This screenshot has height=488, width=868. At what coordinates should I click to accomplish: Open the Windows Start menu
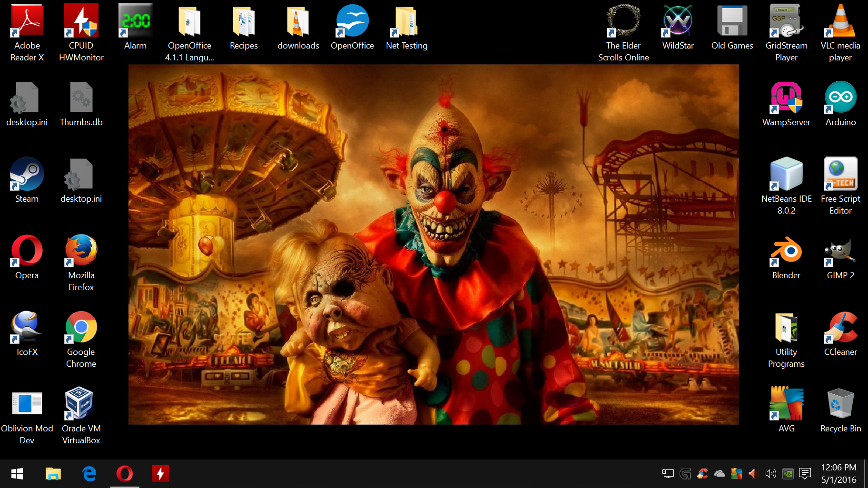click(x=17, y=474)
